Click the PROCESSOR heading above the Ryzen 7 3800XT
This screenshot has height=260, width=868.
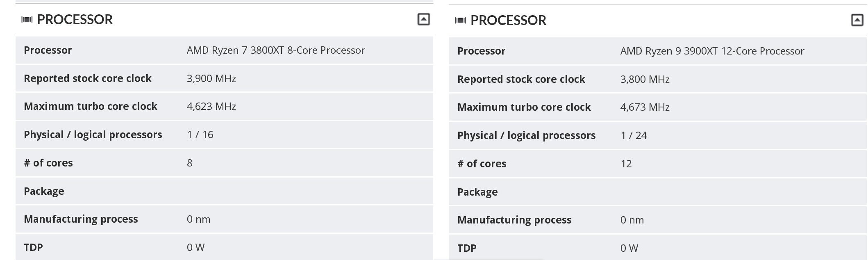[x=75, y=20]
